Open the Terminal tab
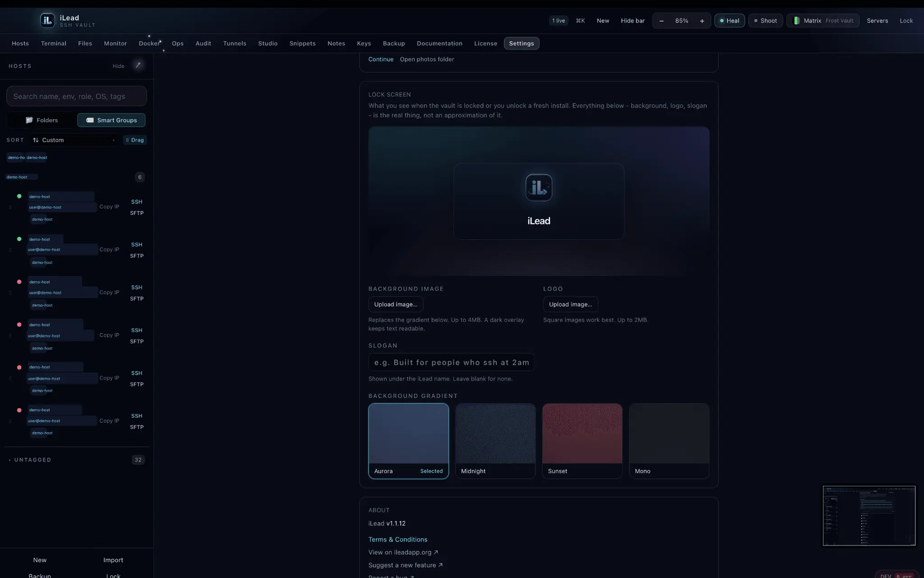 coord(54,43)
